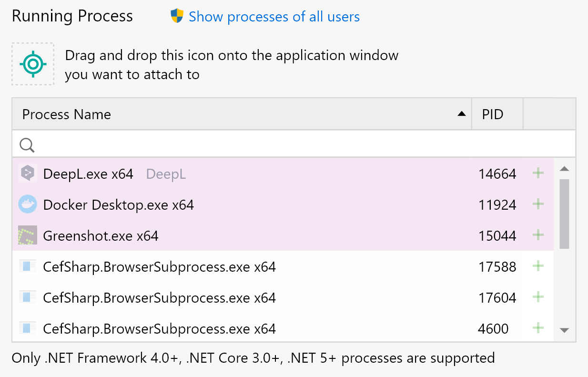Click the plus icon for DeepL.exe
The height and width of the screenshot is (377, 588).
pyautogui.click(x=538, y=173)
